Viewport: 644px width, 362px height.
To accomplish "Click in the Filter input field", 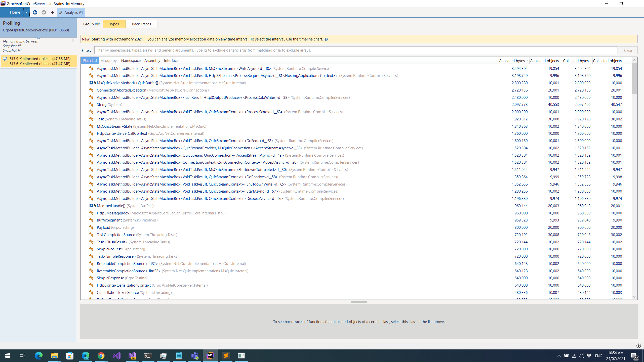I will click(356, 50).
